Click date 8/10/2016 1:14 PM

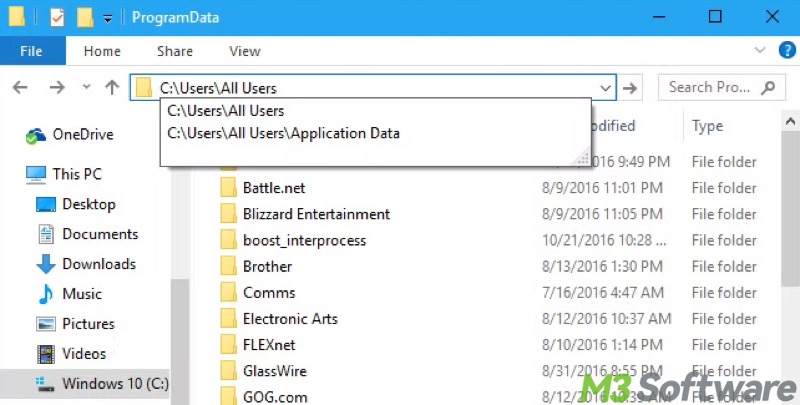pos(602,345)
